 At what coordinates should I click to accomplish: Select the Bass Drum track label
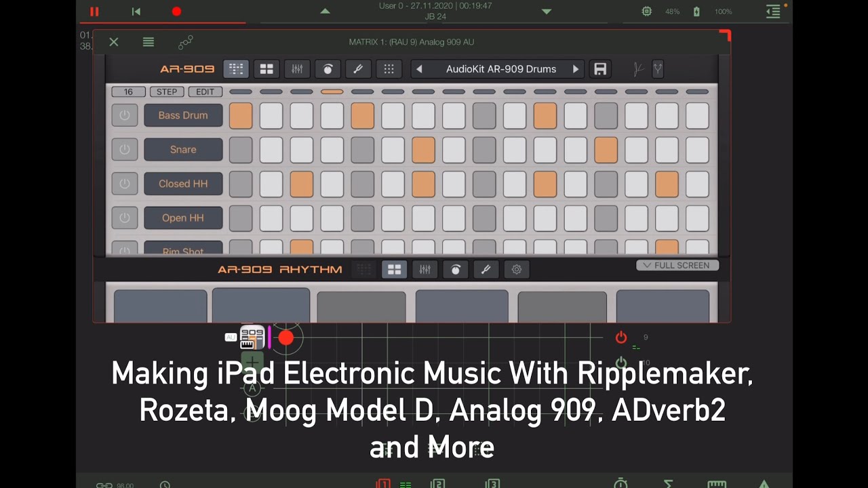click(x=183, y=115)
